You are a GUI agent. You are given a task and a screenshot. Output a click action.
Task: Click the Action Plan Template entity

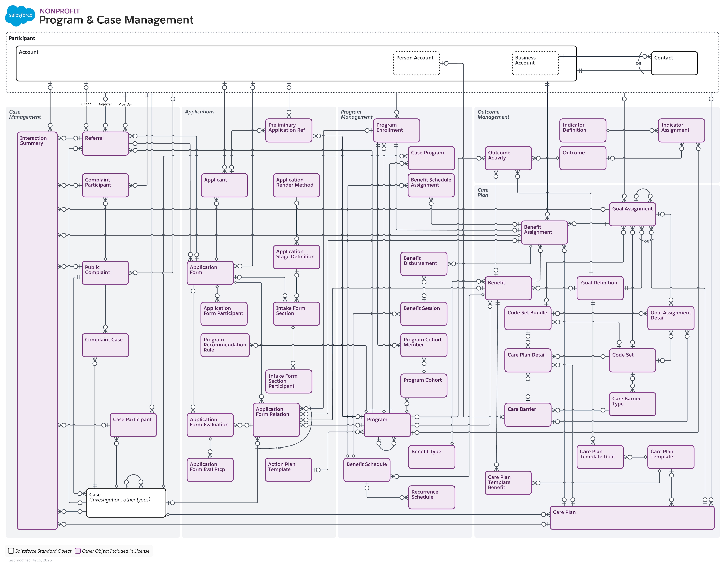click(x=288, y=470)
